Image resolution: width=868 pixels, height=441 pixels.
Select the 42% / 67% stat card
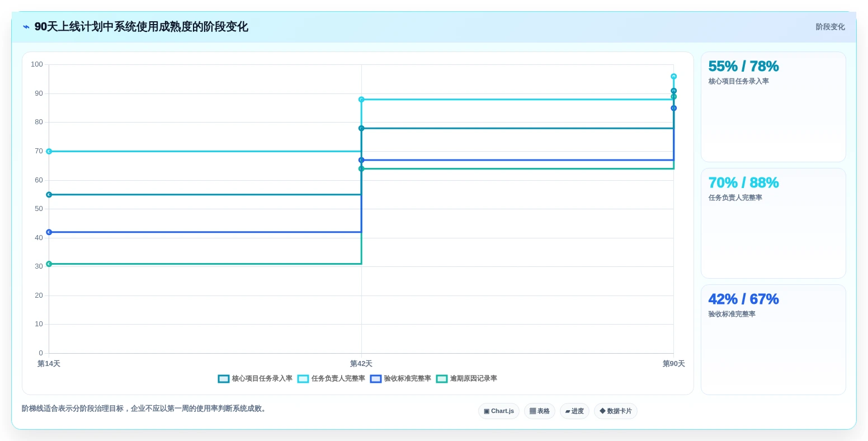tap(773, 340)
